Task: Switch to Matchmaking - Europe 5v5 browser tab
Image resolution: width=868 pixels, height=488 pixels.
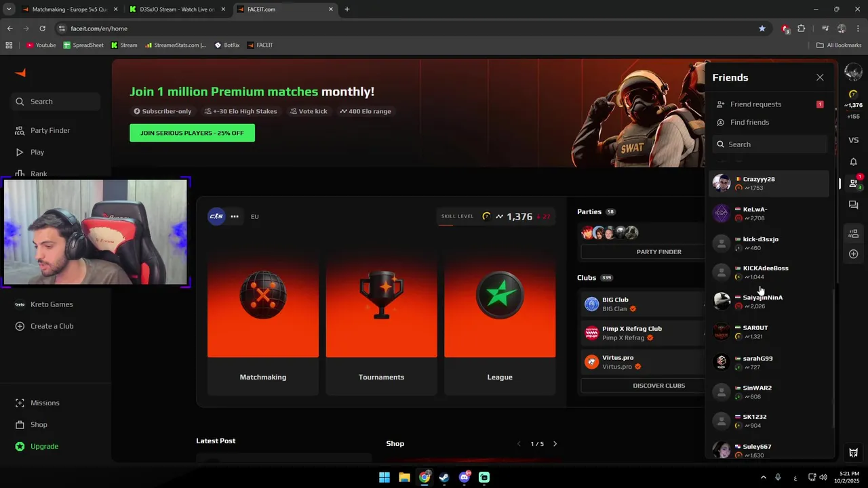Action: [69, 9]
